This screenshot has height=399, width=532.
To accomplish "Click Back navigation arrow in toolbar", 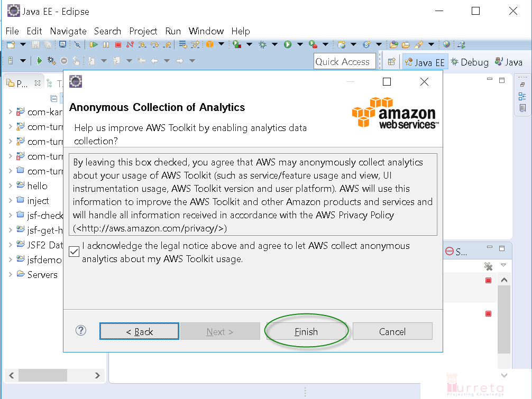I will tap(154, 61).
